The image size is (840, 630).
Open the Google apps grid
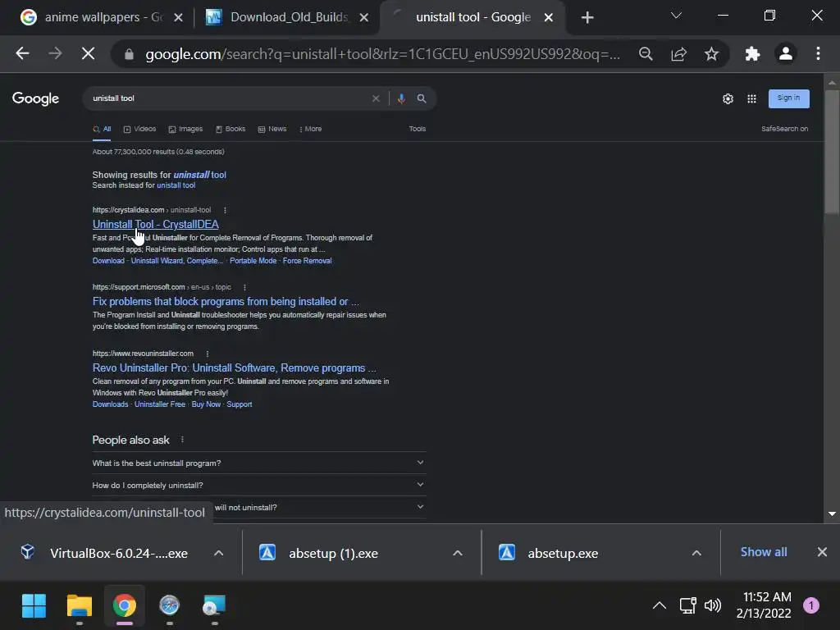coord(751,98)
